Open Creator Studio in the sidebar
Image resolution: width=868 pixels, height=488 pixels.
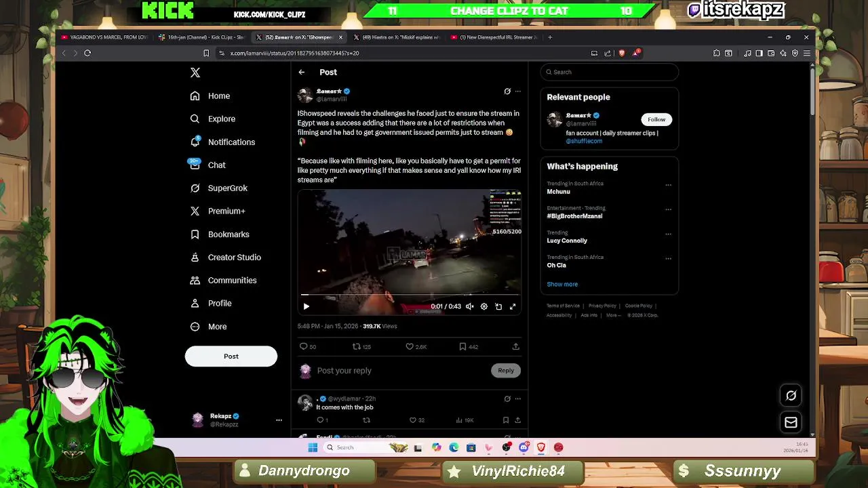tap(225, 258)
